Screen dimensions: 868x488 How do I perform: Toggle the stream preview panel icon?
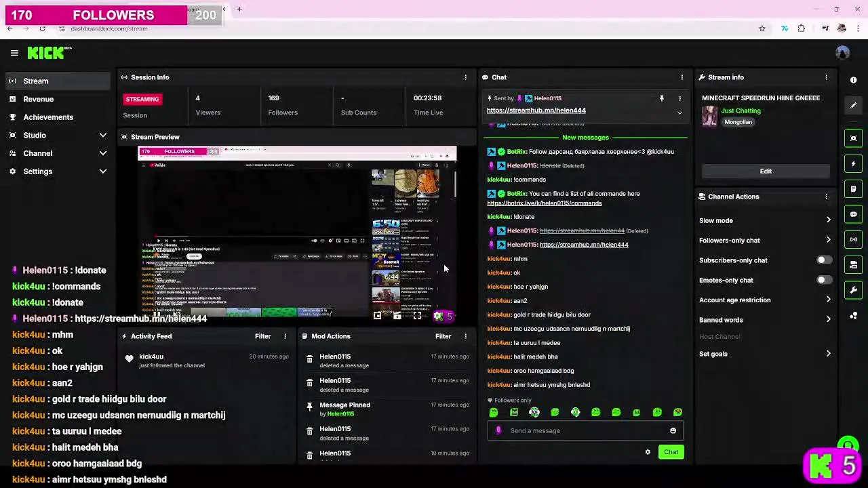coord(854,138)
